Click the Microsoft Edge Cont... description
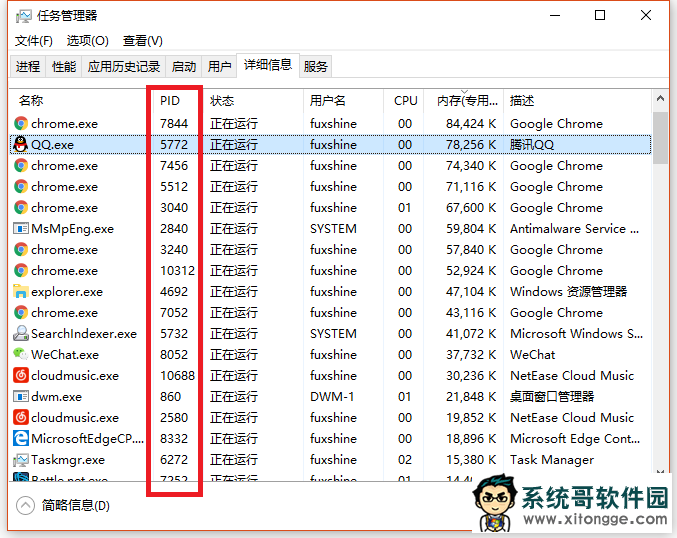 pyautogui.click(x=575, y=439)
